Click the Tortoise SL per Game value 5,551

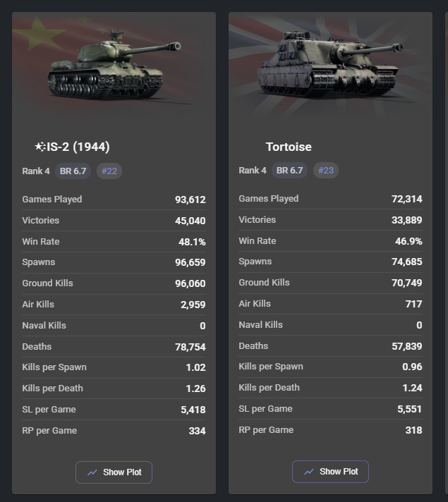click(x=408, y=409)
